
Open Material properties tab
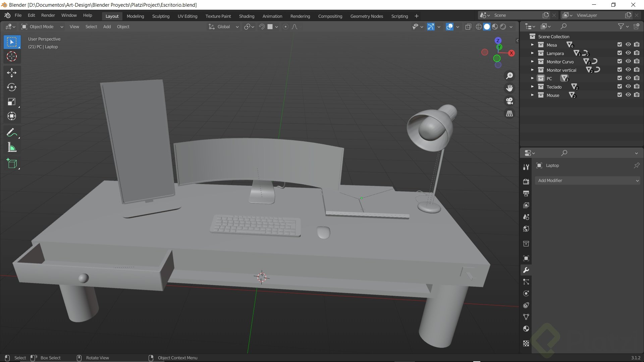(526, 329)
